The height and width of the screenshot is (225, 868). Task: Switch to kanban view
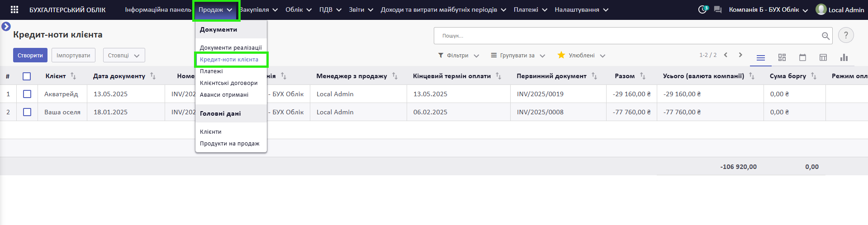coord(782,57)
